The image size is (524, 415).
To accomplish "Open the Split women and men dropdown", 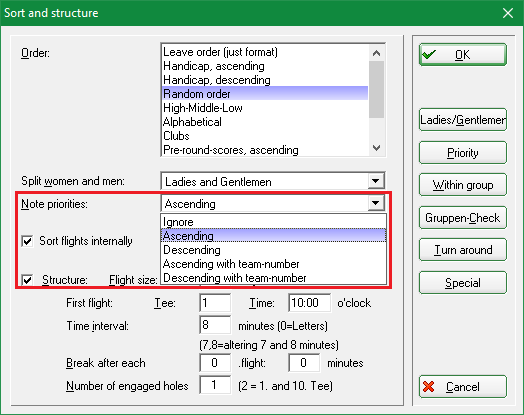I will (376, 181).
